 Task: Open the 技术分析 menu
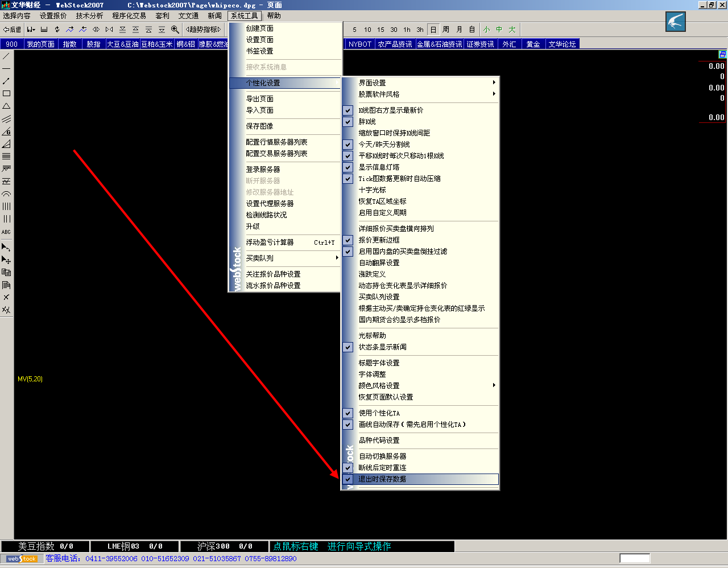(x=89, y=16)
